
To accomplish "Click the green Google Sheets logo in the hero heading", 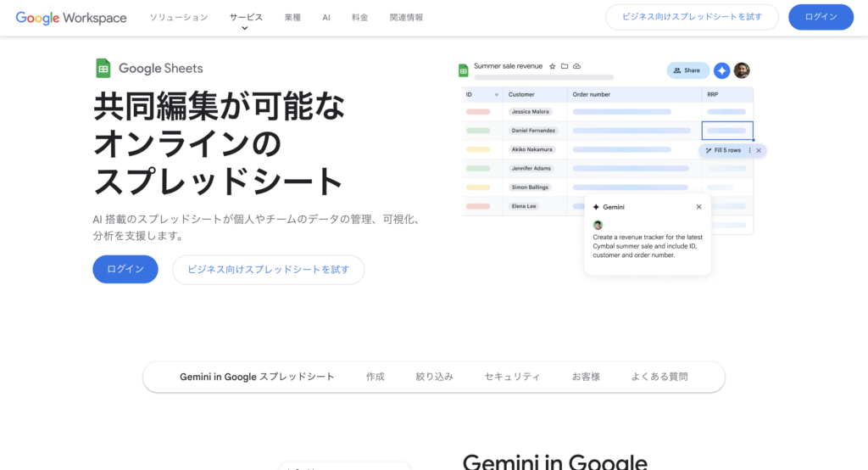I will [x=103, y=69].
